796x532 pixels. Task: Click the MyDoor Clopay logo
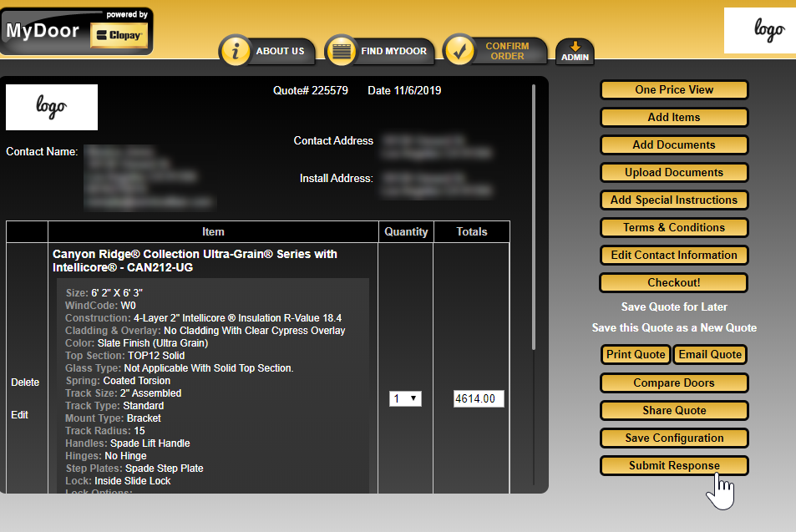tap(76, 32)
